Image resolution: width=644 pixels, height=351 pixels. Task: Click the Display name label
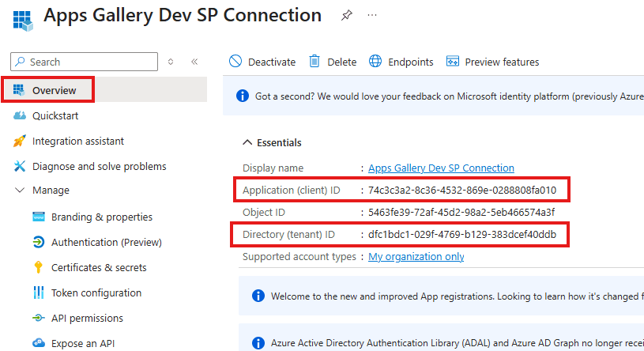tap(273, 168)
